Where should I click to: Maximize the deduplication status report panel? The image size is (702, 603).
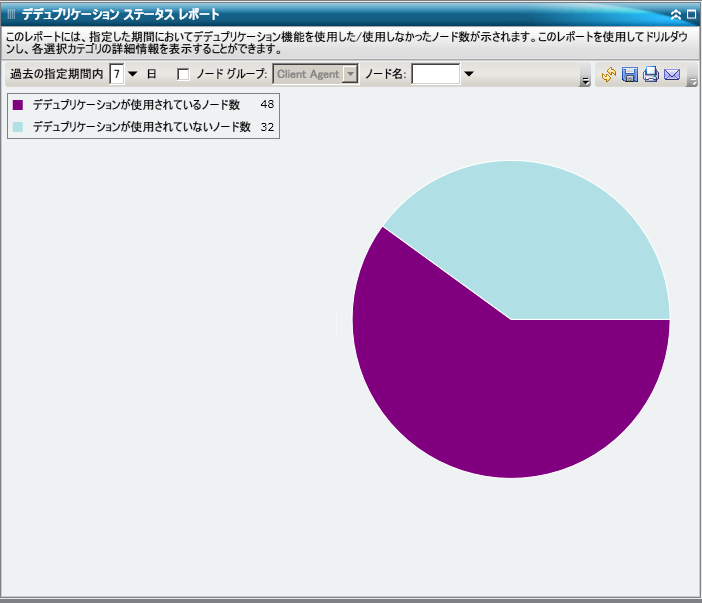click(x=691, y=15)
